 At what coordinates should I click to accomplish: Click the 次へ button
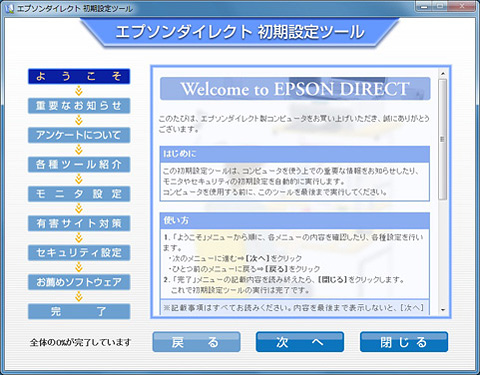(x=300, y=342)
